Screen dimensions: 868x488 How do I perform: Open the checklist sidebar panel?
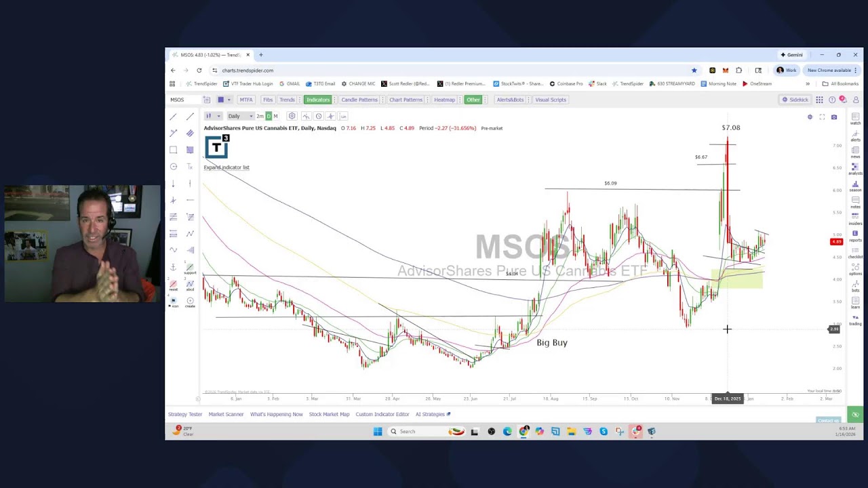pyautogui.click(x=855, y=252)
